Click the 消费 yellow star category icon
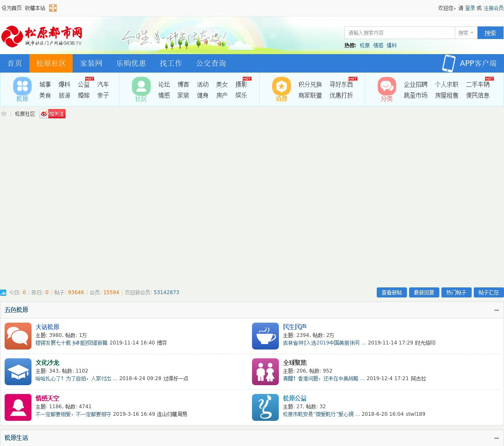Image resolution: width=504 pixels, height=446 pixels. [x=281, y=86]
